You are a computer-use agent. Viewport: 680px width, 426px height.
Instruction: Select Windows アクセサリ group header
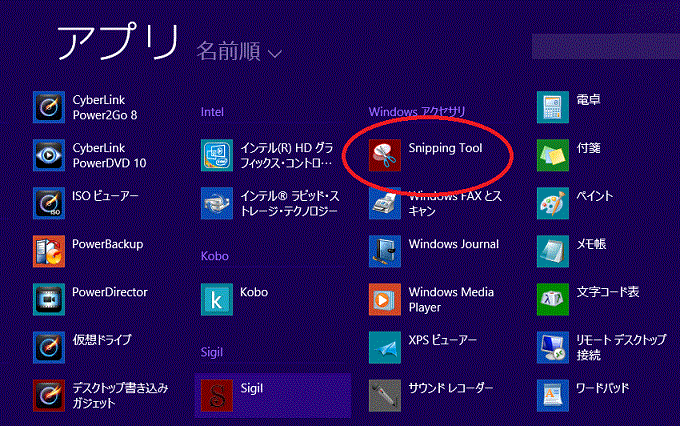click(417, 111)
